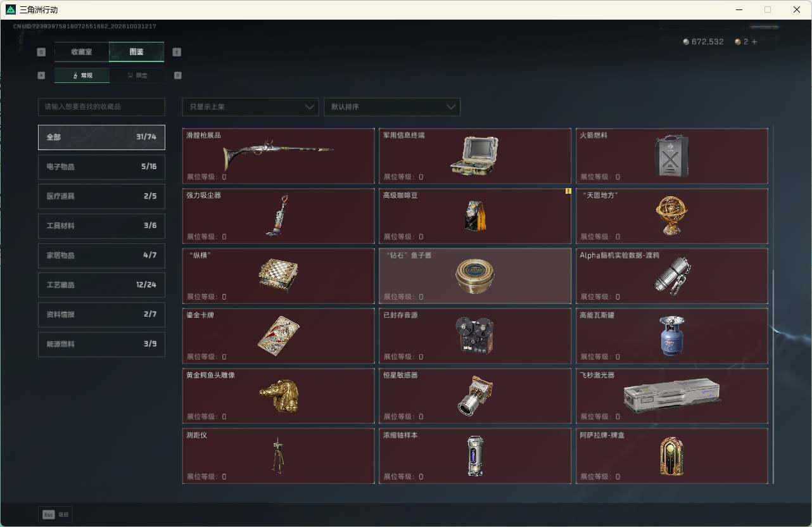Click the 恒星敏感器 sensor icon
This screenshot has width=812, height=527.
474,396
